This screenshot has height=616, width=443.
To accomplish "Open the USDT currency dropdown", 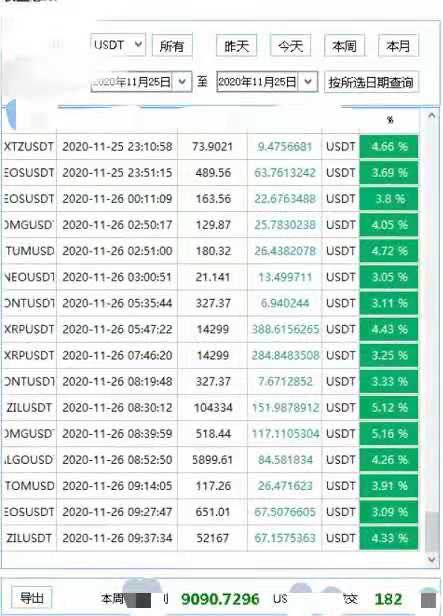I will (118, 45).
